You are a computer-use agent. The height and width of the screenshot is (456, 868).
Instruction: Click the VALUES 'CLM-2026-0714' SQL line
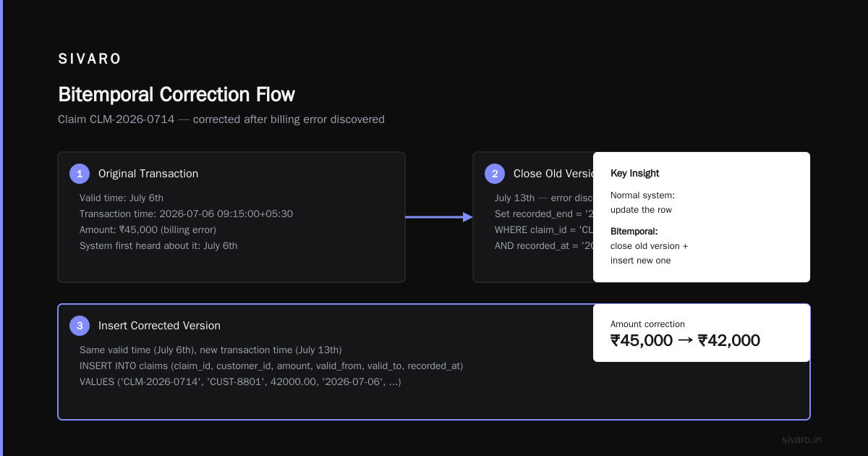[x=240, y=381]
